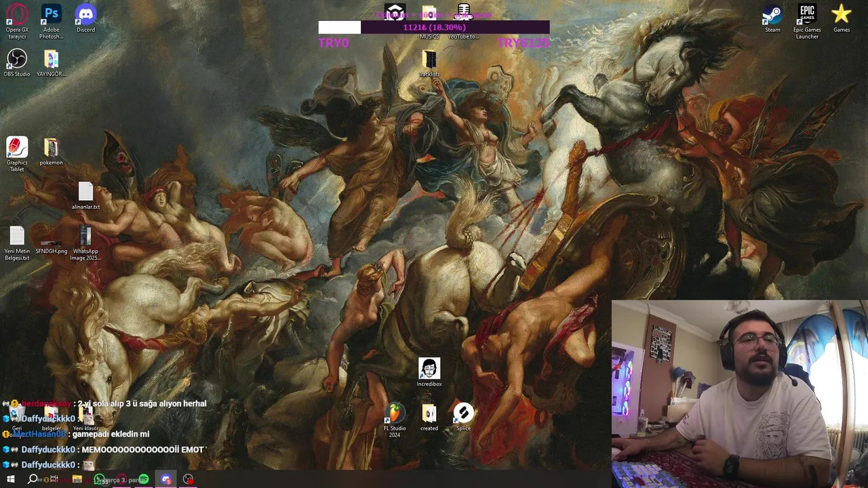Switch to WhatsApp in the taskbar
The image size is (868, 488).
(x=99, y=479)
